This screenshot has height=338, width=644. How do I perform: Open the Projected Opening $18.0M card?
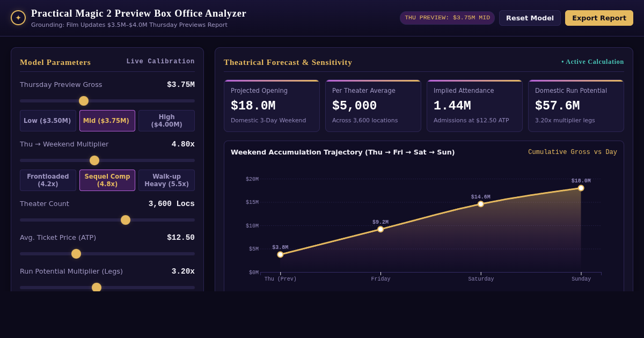point(272,106)
